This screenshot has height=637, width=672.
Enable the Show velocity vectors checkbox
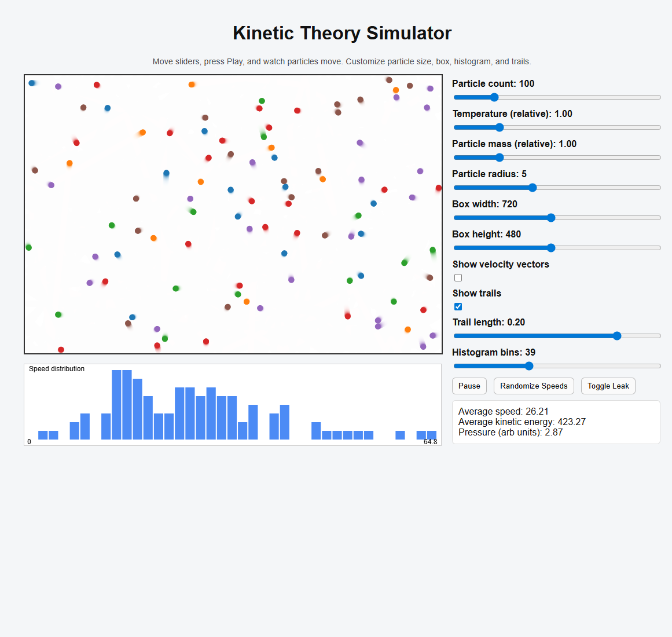pyautogui.click(x=458, y=278)
